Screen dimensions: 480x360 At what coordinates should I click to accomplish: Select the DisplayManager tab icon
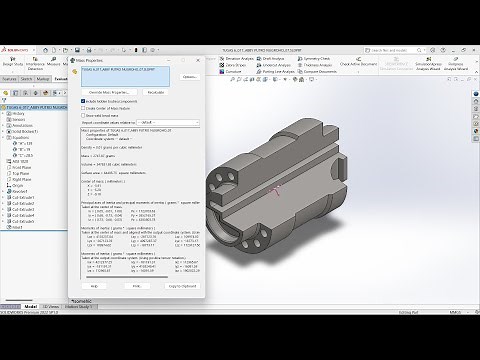pyautogui.click(x=45, y=93)
